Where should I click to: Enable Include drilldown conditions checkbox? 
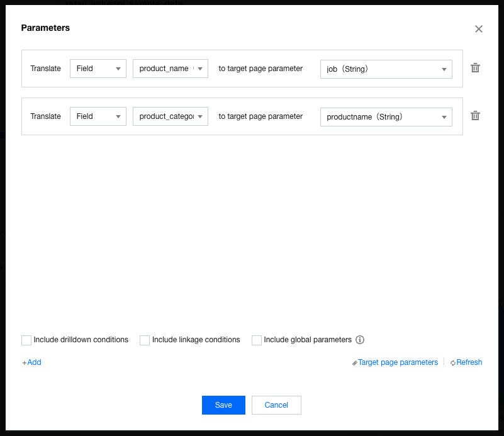[x=26, y=340]
